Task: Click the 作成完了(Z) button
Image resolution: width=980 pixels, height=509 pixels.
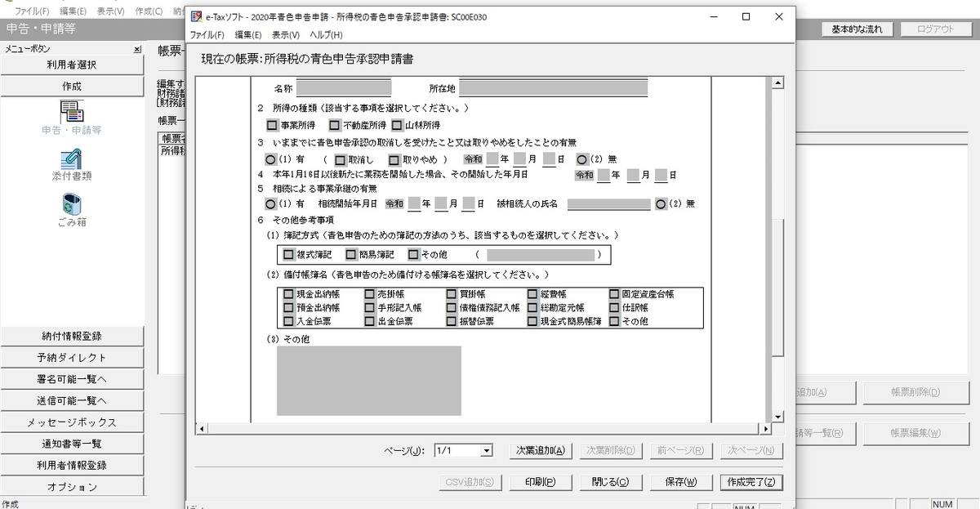Action: point(751,482)
